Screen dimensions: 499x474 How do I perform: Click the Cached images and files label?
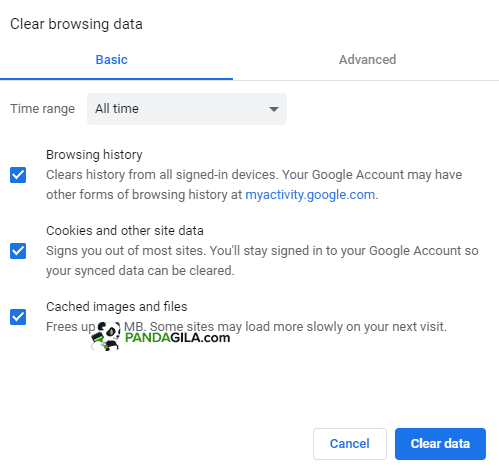click(117, 307)
